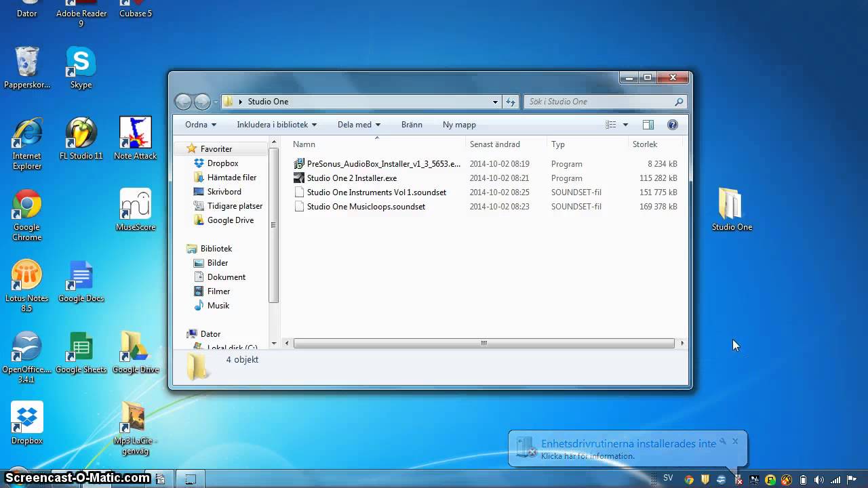868x488 pixels.
Task: Click the Chrome icon in the system tray
Action: [689, 479]
